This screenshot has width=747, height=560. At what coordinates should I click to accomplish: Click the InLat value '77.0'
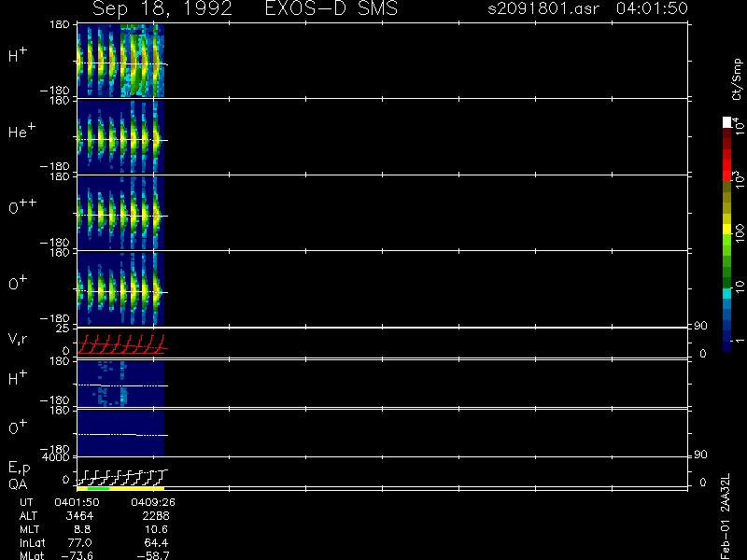click(80, 542)
